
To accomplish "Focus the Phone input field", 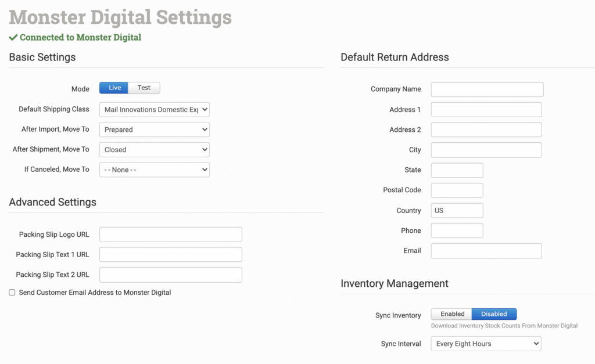I will point(457,230).
